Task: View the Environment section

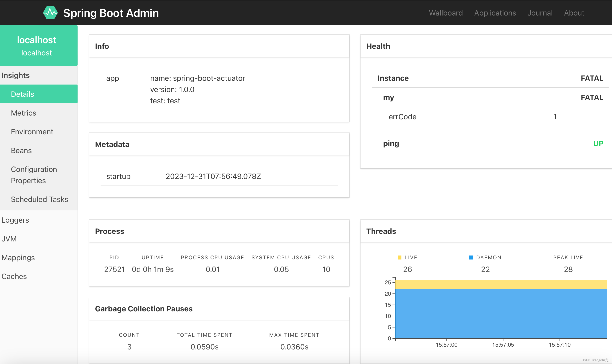Action: [32, 132]
